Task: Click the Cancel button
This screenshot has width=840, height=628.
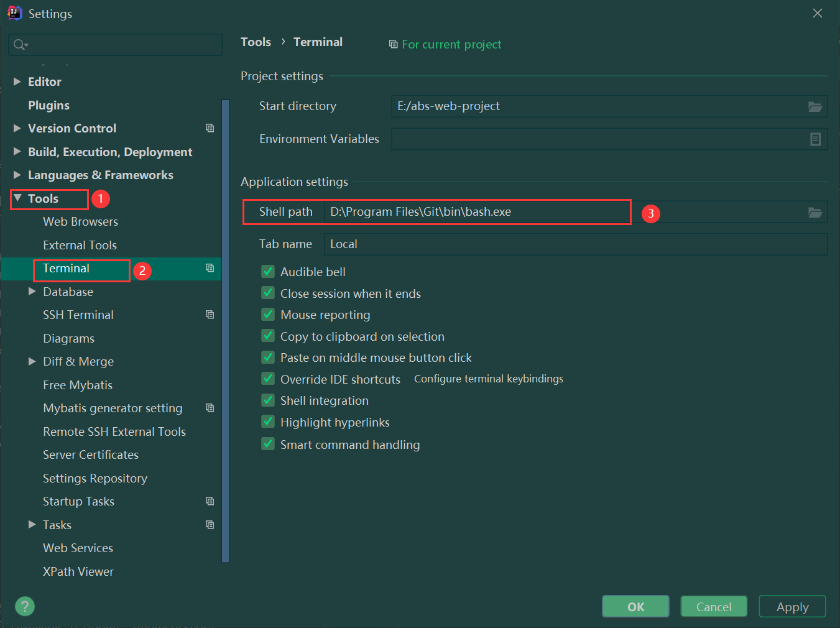Action: (714, 606)
